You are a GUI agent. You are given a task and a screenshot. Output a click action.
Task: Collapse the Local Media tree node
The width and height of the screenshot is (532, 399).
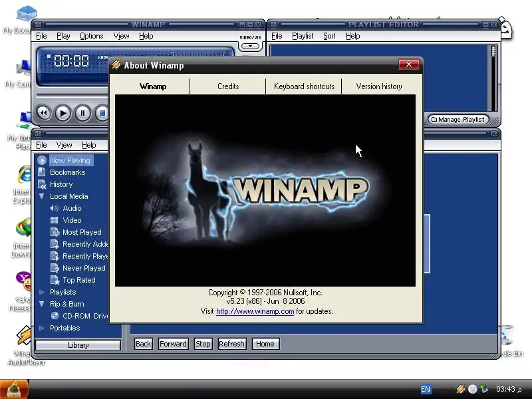(x=42, y=196)
